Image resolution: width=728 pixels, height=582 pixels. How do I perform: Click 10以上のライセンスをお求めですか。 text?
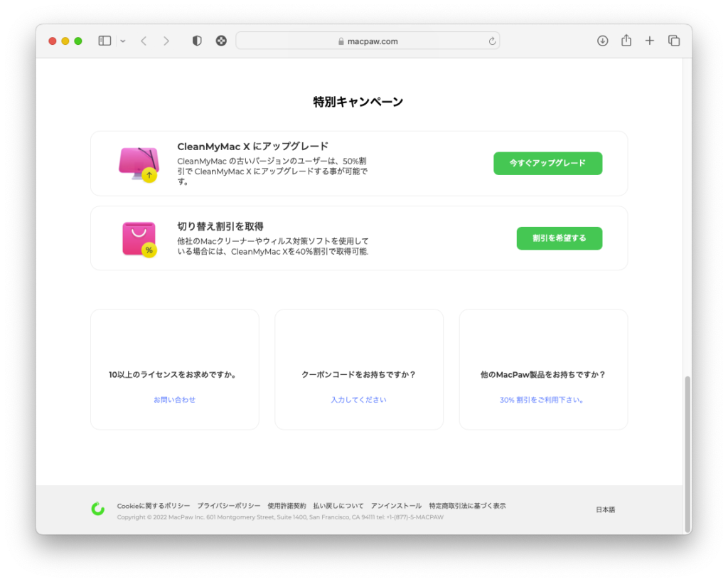pos(174,374)
